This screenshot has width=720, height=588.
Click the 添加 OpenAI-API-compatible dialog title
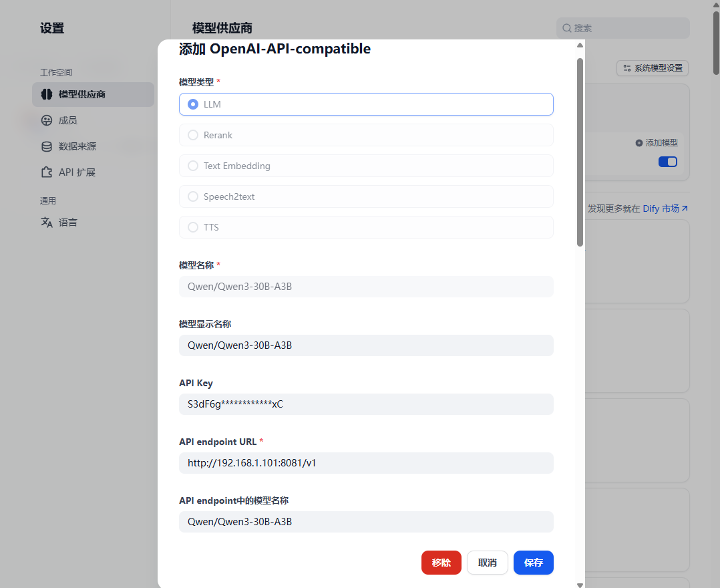coord(275,49)
